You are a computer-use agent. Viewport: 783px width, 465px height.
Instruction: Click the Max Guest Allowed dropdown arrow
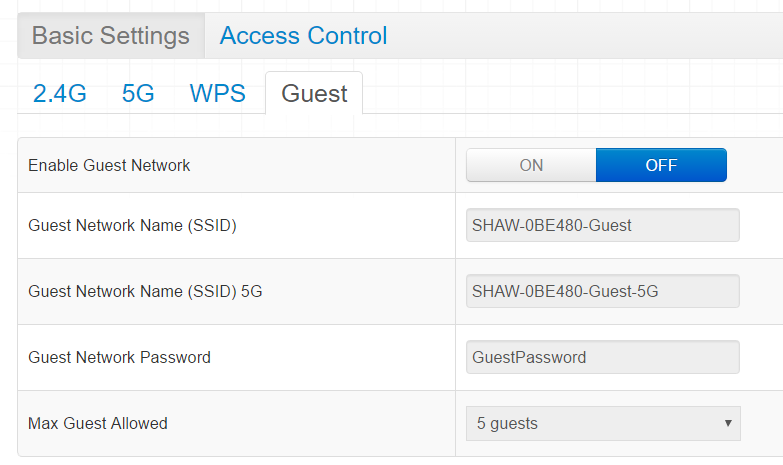point(728,423)
